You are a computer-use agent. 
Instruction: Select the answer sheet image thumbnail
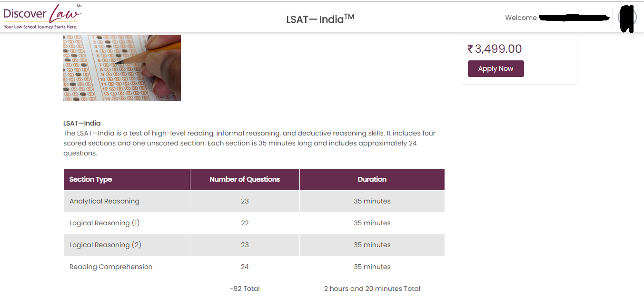122,68
